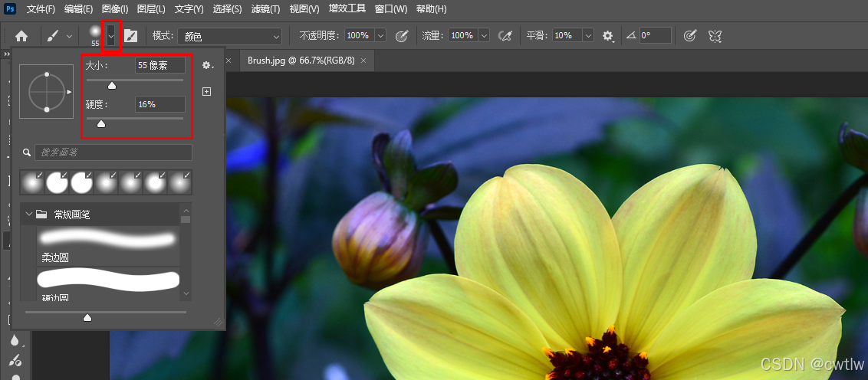Open the symmetry butterfly options

click(715, 36)
